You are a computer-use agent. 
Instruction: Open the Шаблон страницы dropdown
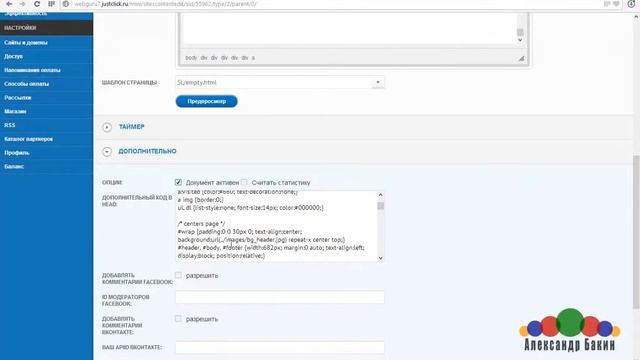(280, 82)
